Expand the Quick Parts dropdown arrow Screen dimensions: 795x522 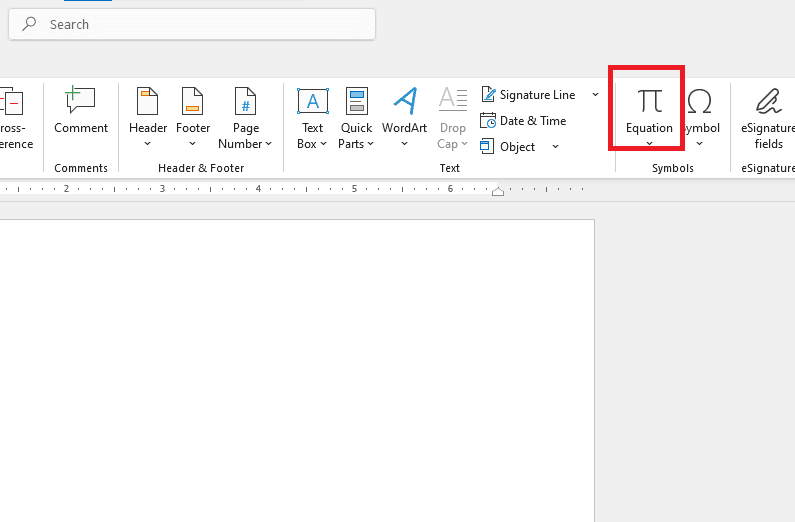pos(371,144)
